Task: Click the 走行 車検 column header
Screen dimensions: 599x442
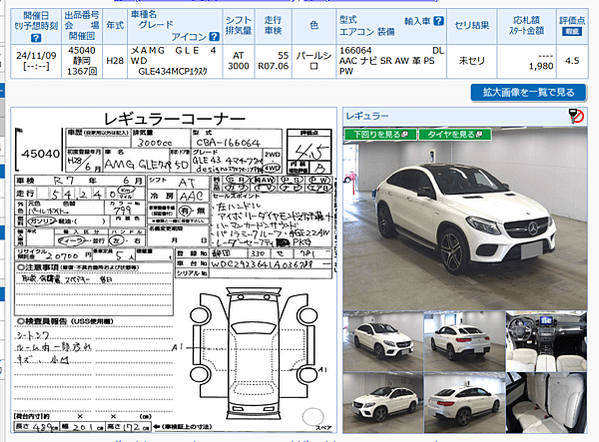Action: [x=273, y=26]
